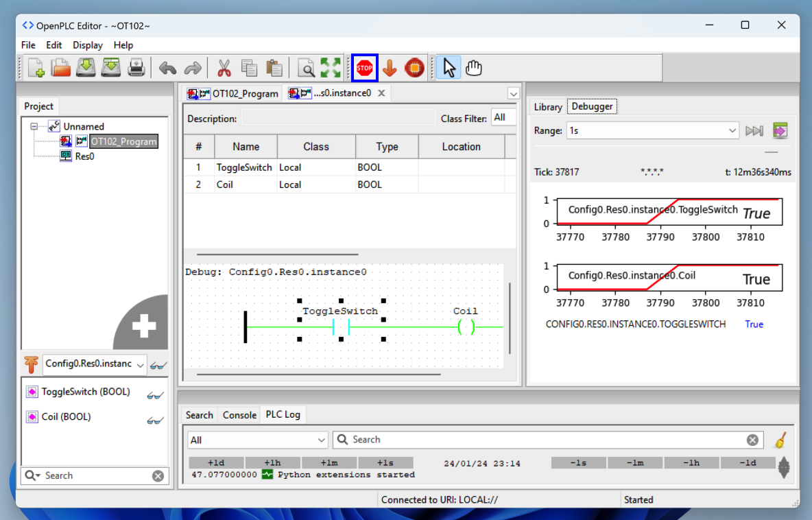Open the File menu
This screenshot has height=520, width=812.
(28, 45)
